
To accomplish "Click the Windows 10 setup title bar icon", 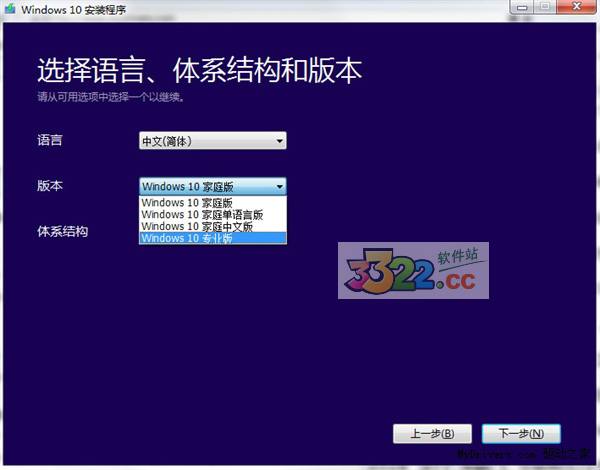I will 10,9.
